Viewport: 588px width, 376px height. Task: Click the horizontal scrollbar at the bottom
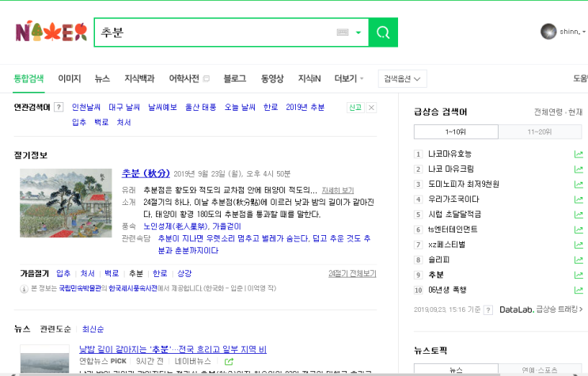click(259, 374)
